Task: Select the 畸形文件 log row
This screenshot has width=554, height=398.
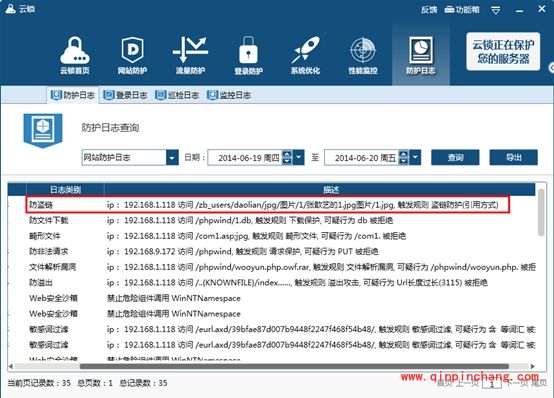Action: click(271, 236)
